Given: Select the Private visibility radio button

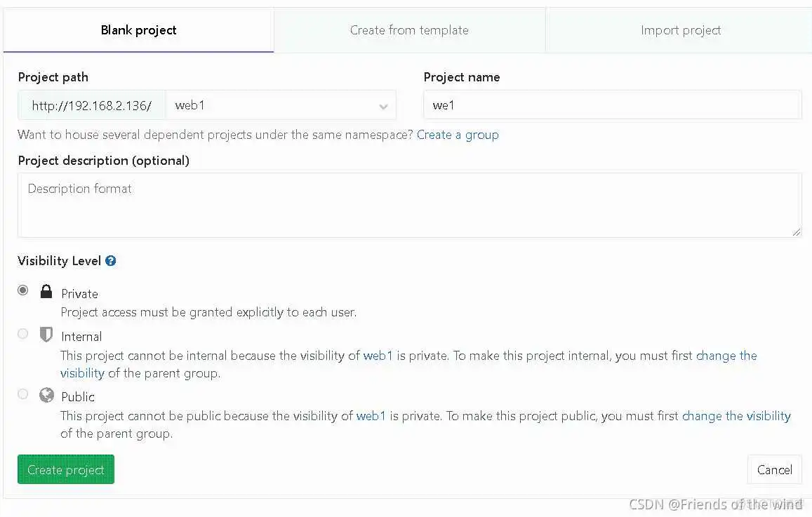Looking at the screenshot, I should coord(23,290).
